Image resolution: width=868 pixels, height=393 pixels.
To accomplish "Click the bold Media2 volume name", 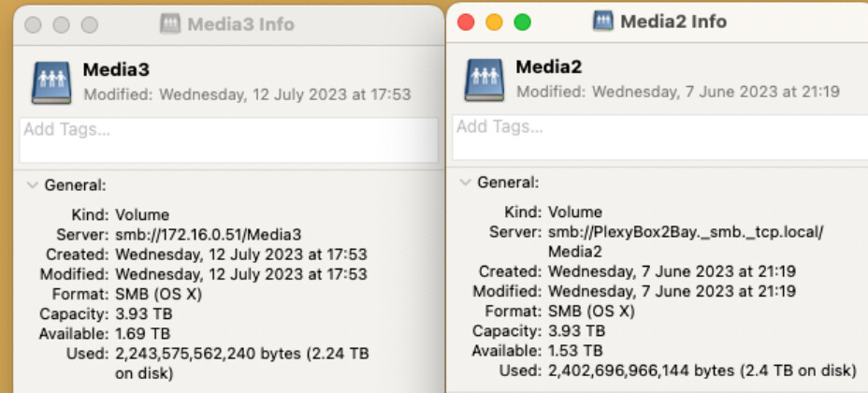I will point(549,66).
